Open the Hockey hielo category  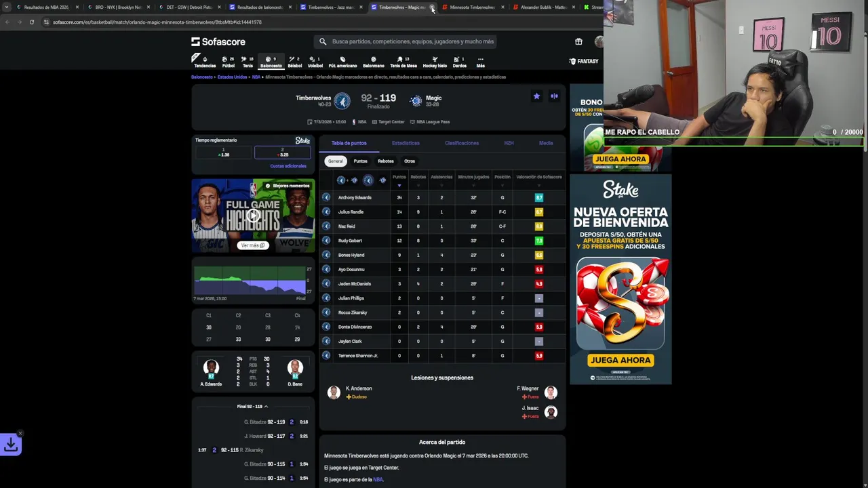(435, 62)
